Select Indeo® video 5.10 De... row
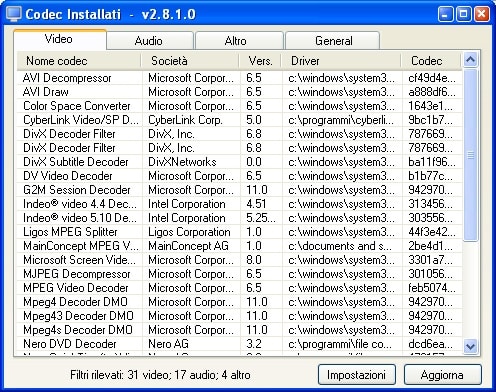 tap(239, 218)
